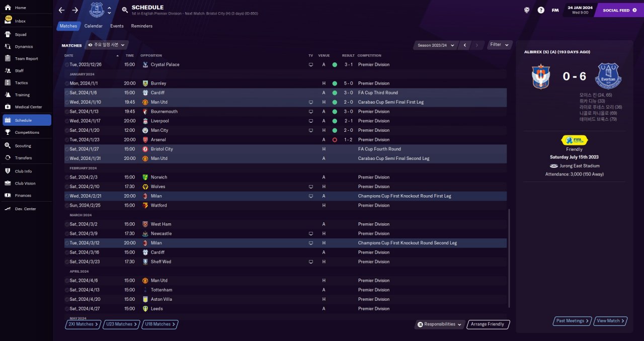Toggle reminder circle on Newcastle row
Image resolution: width=644 pixels, height=341 pixels.
pyautogui.click(x=67, y=234)
